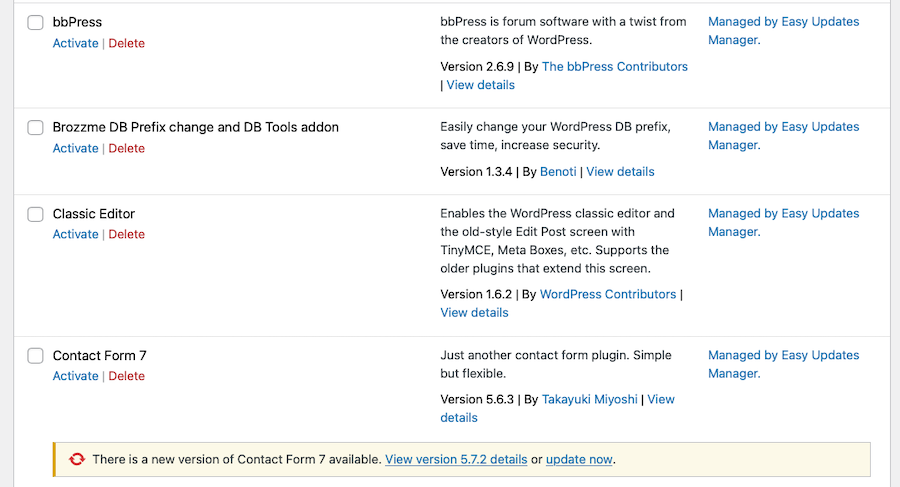Viewport: 900px width, 487px height.
Task: Tick the Brozzme DB Prefix plugin checkbox
Action: click(36, 127)
